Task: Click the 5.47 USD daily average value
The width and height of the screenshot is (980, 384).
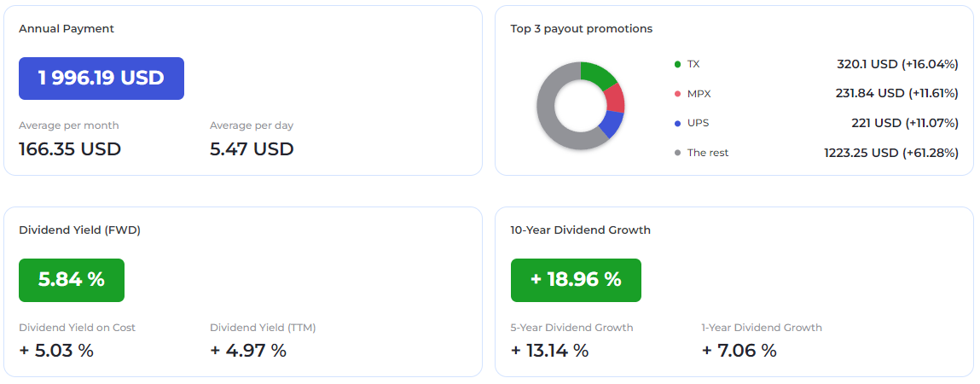Action: pos(252,149)
